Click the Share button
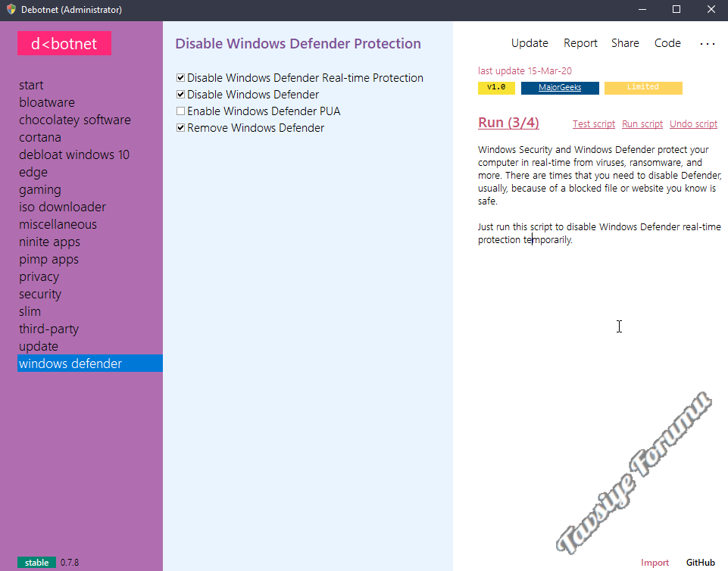This screenshot has width=728, height=571. click(x=625, y=43)
